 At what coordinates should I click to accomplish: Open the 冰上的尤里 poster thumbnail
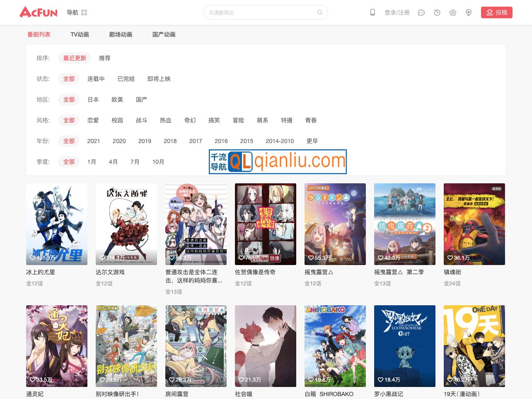coord(56,224)
